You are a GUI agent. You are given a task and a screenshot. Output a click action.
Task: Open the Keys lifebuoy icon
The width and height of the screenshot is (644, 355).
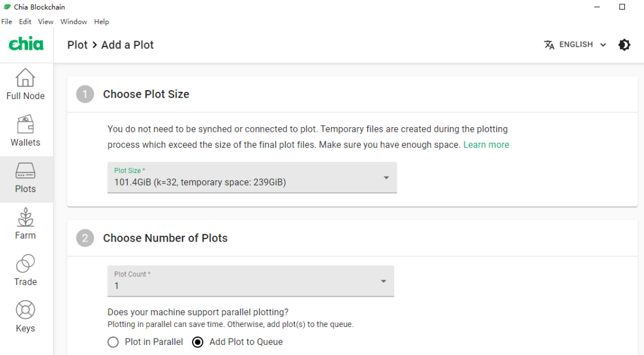[x=25, y=310]
